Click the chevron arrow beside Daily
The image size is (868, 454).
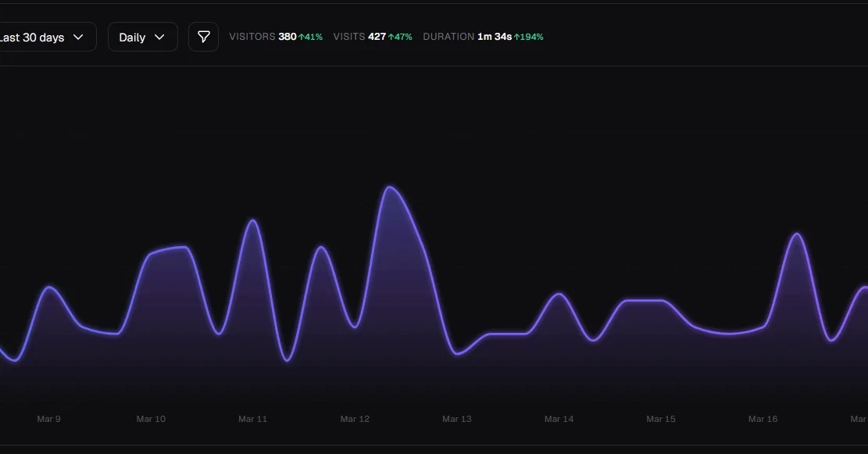tap(159, 37)
